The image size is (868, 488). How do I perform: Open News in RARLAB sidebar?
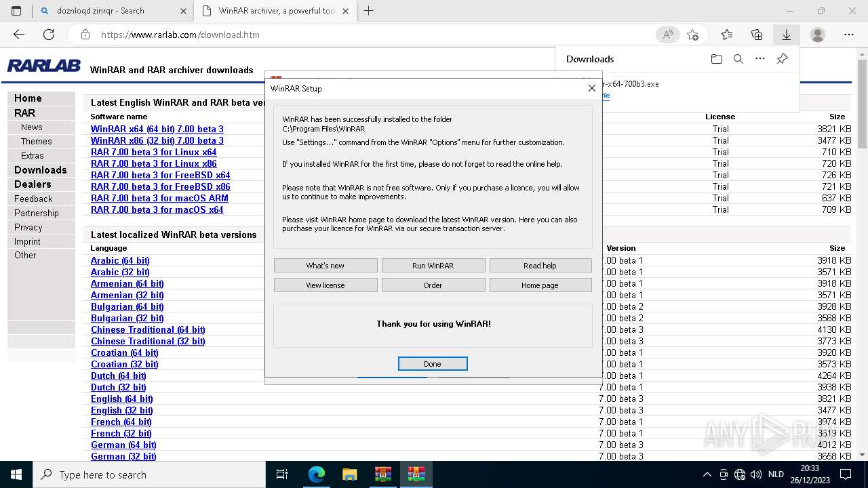pyautogui.click(x=41, y=127)
